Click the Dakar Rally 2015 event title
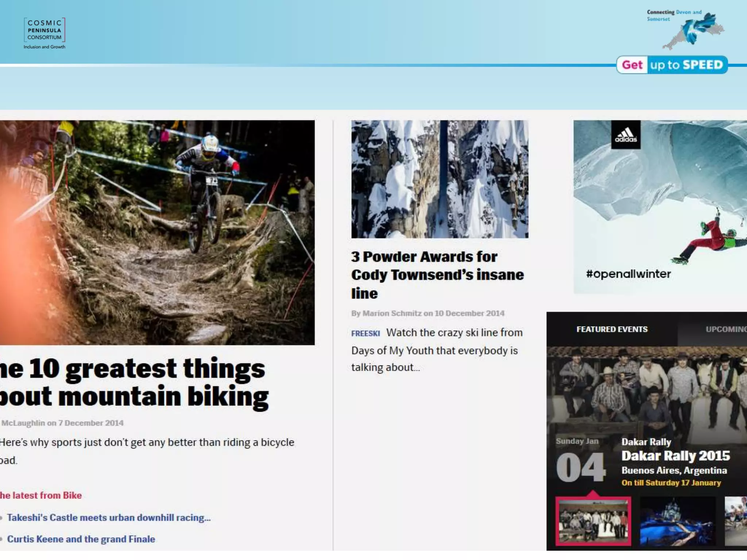 (676, 456)
